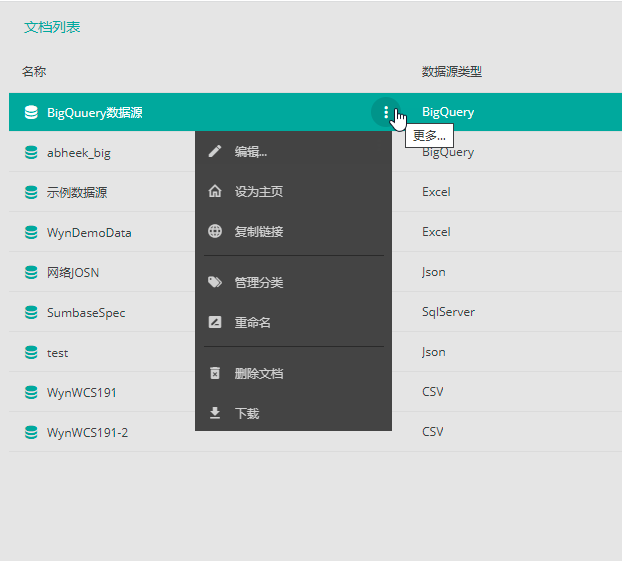
Task: Click the database icon of WynWCS191-2
Action: [x=31, y=432]
